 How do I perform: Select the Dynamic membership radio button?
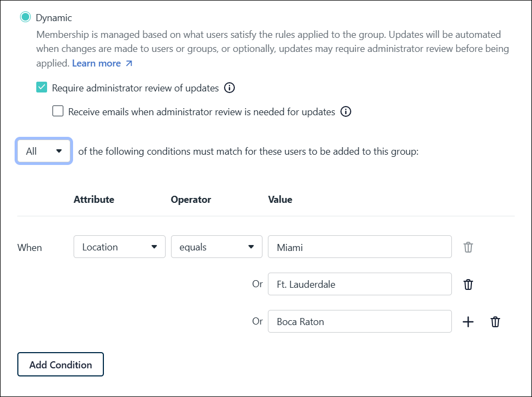click(x=25, y=17)
